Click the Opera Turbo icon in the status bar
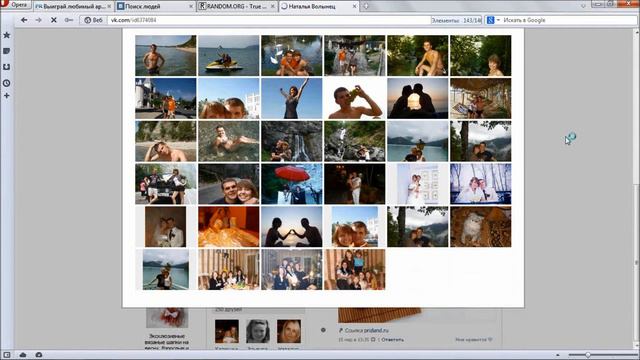The width and height of the screenshot is (640, 360). 39,355
